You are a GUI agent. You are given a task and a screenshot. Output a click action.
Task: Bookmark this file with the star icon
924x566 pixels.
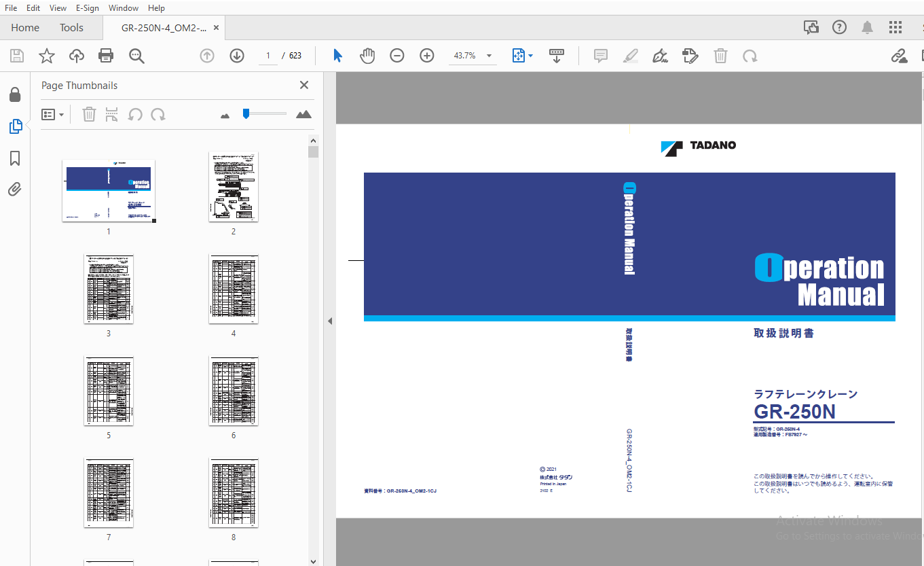47,56
